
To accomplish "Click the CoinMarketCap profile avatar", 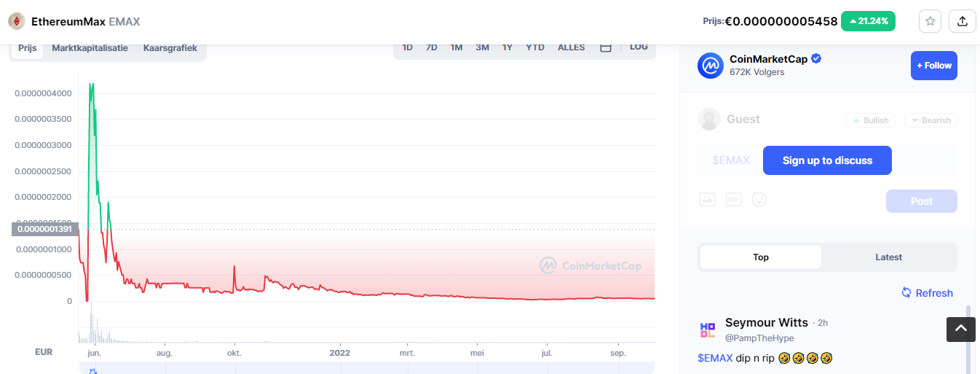I will click(709, 66).
